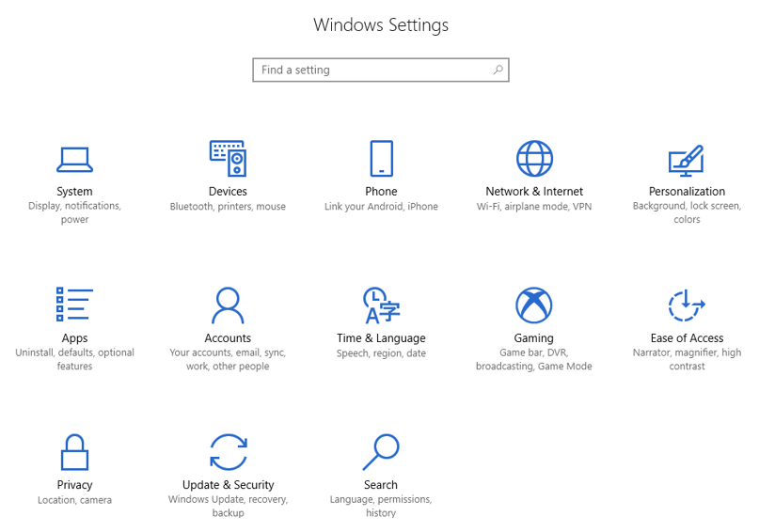Click the 'Find a setting' search box
This screenshot has width=775, height=532.
372,70
